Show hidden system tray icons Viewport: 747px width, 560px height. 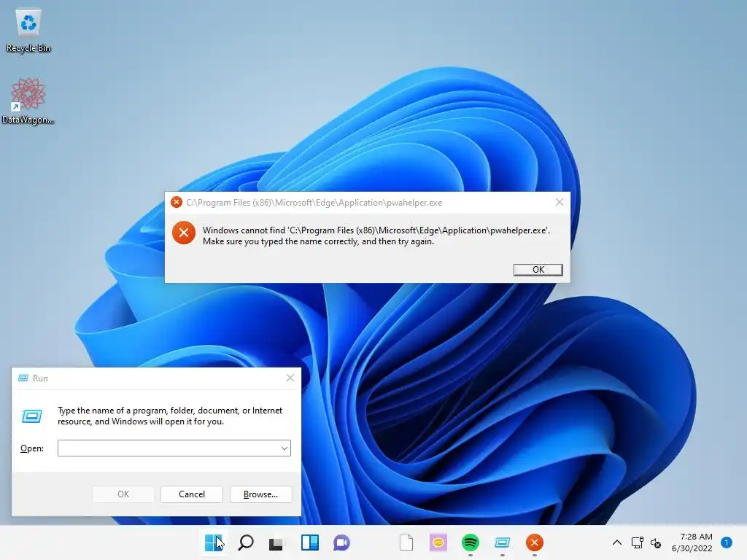coord(617,542)
